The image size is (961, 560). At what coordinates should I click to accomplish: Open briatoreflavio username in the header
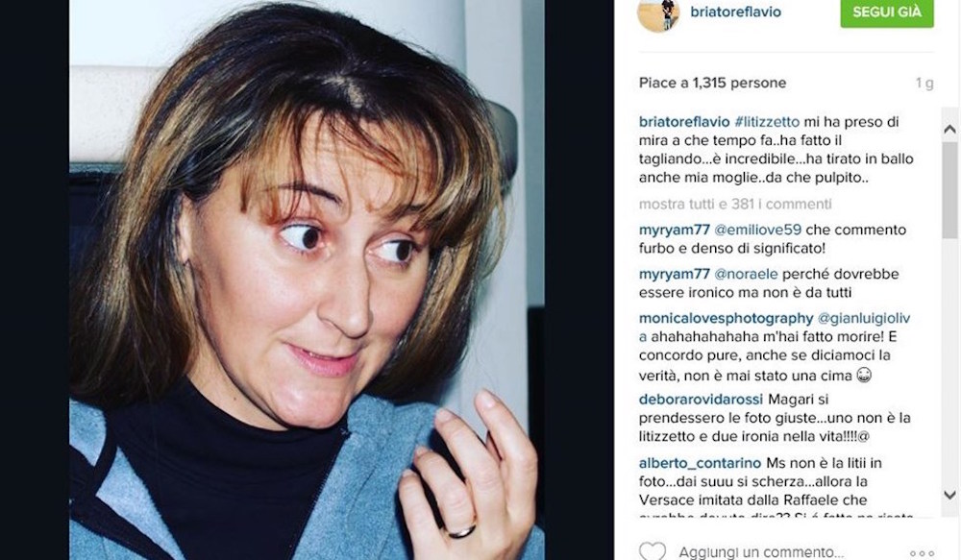(x=735, y=12)
